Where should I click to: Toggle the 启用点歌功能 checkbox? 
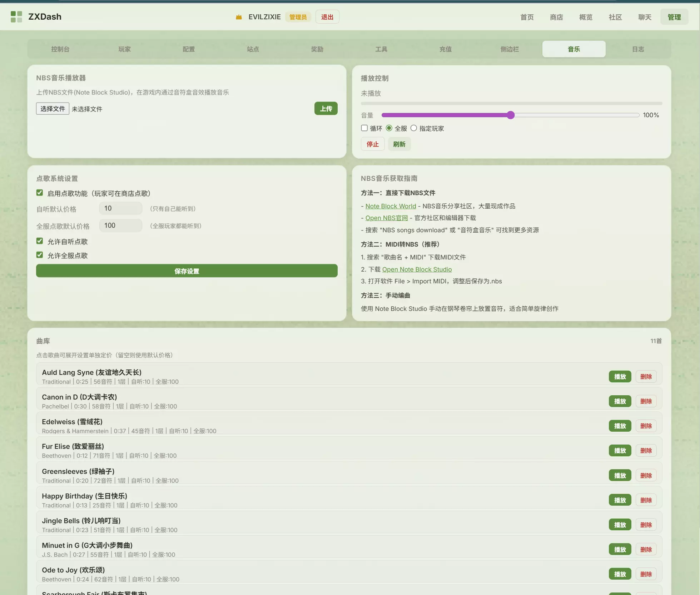click(x=40, y=193)
